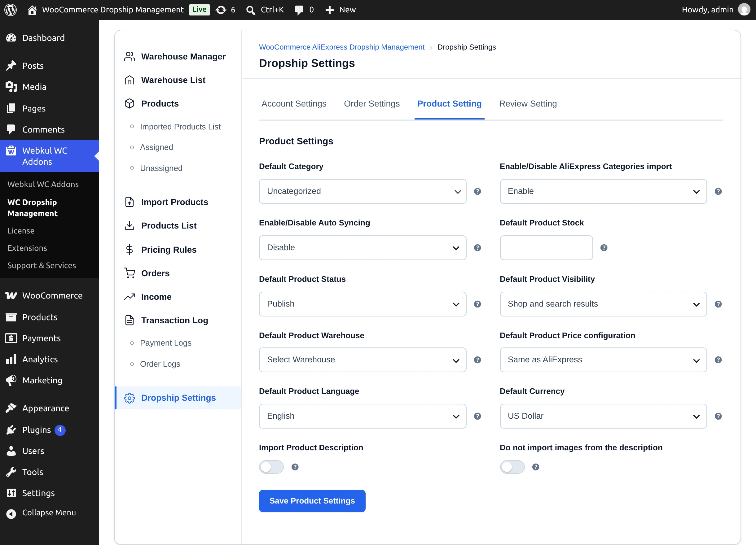Viewport: 756px width, 545px height.
Task: Open Plugins menu in WordPress sidebar
Action: click(49, 430)
